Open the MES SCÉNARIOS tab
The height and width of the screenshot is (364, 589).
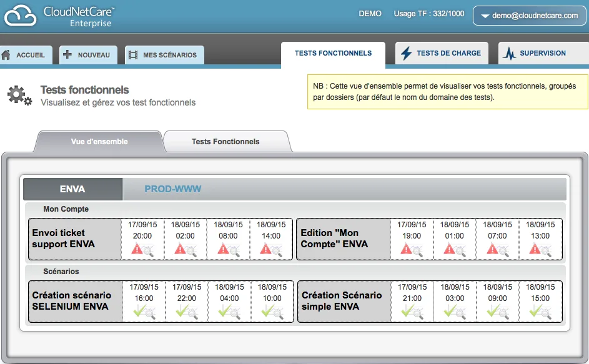[164, 55]
